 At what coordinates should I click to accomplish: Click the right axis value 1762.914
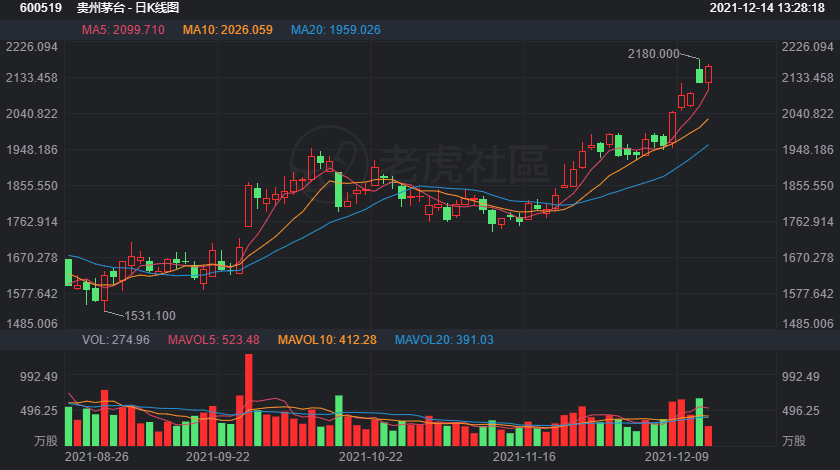pyautogui.click(x=808, y=222)
